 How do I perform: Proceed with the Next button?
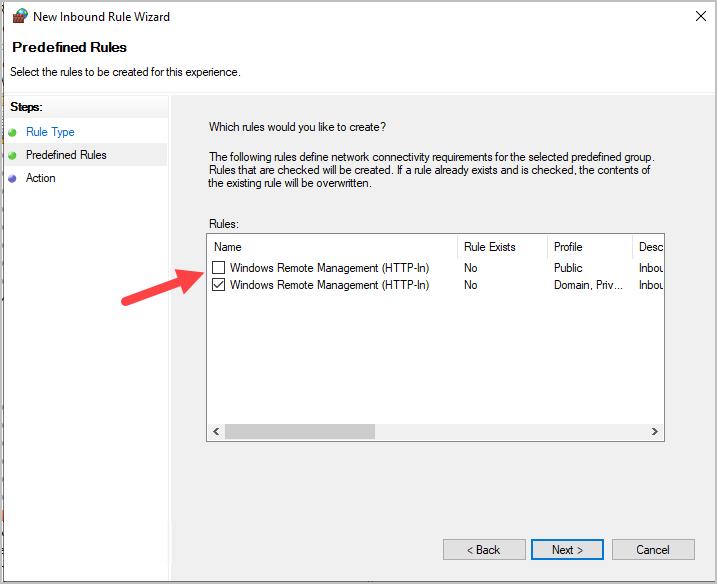tap(568, 550)
